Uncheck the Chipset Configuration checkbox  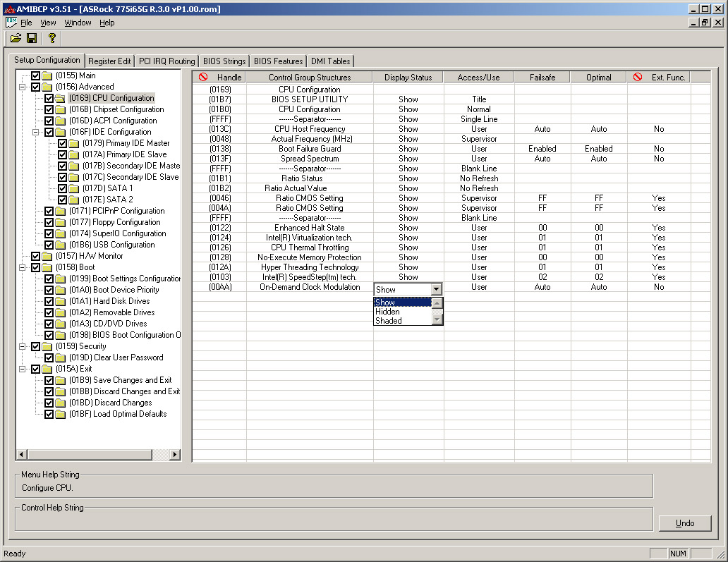pos(49,109)
